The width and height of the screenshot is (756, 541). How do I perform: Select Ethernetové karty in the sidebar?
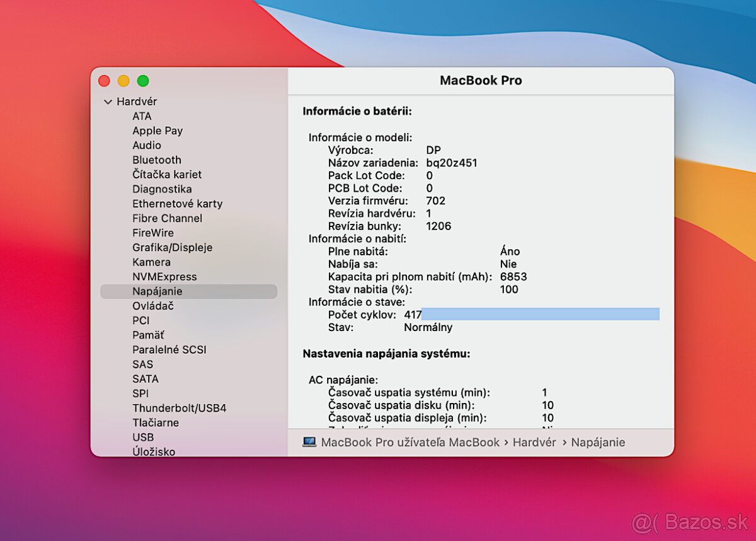pos(177,203)
